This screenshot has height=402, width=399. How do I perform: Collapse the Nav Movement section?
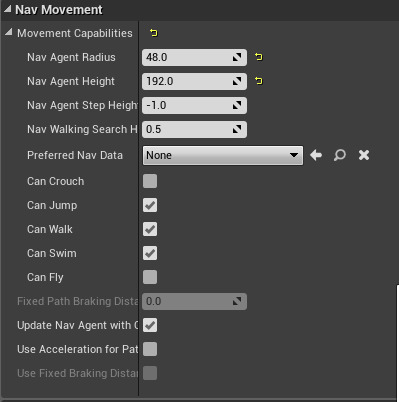coord(7,9)
